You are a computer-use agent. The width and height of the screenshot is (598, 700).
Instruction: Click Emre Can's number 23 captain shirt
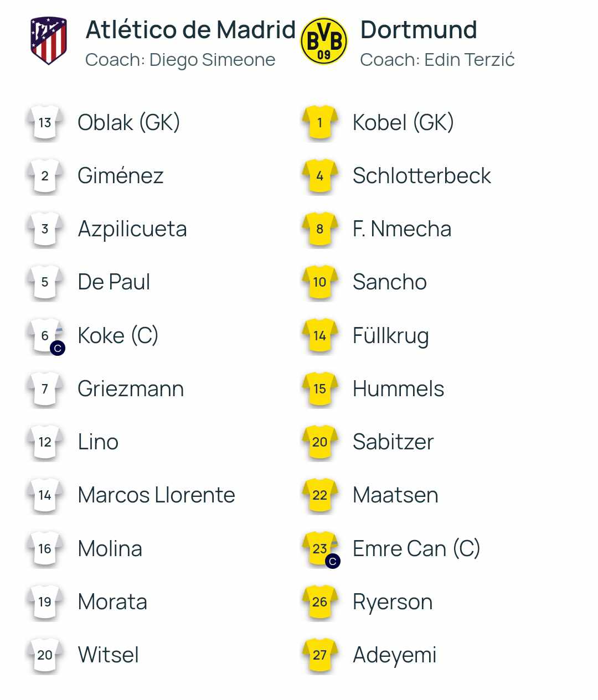click(321, 549)
